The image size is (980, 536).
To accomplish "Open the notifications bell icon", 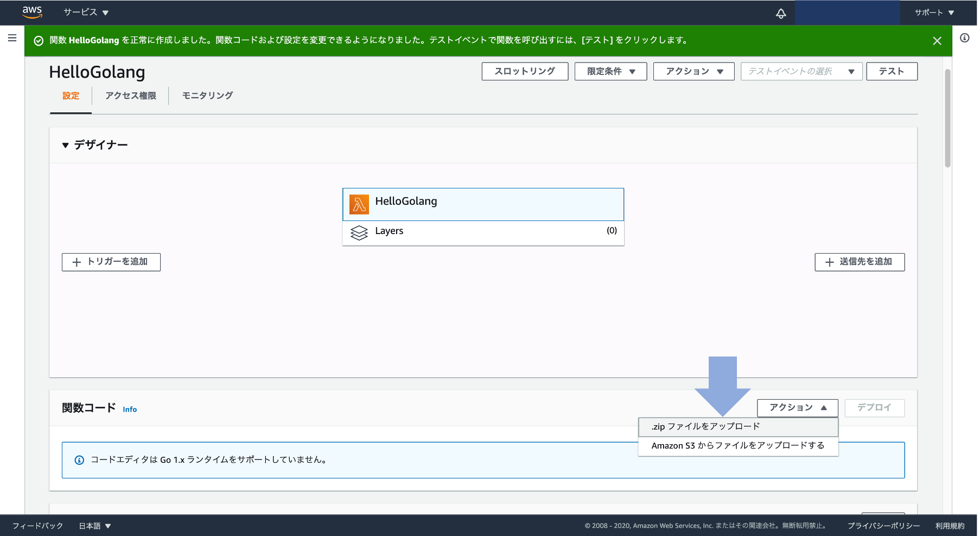I will pos(781,13).
